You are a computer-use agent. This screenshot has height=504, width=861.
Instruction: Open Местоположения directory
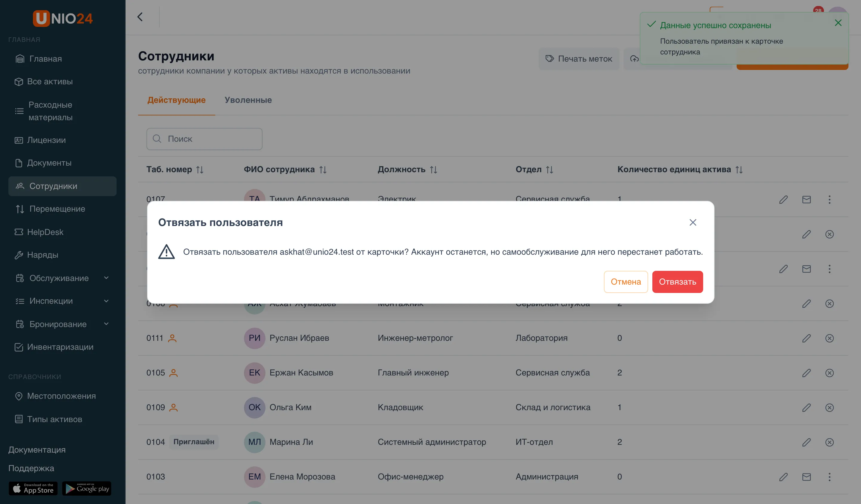(62, 396)
